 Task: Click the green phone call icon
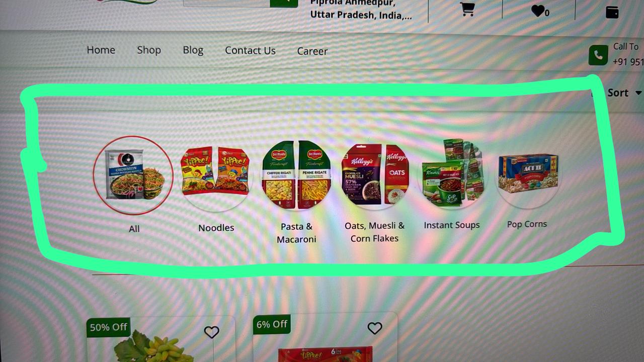pos(598,55)
